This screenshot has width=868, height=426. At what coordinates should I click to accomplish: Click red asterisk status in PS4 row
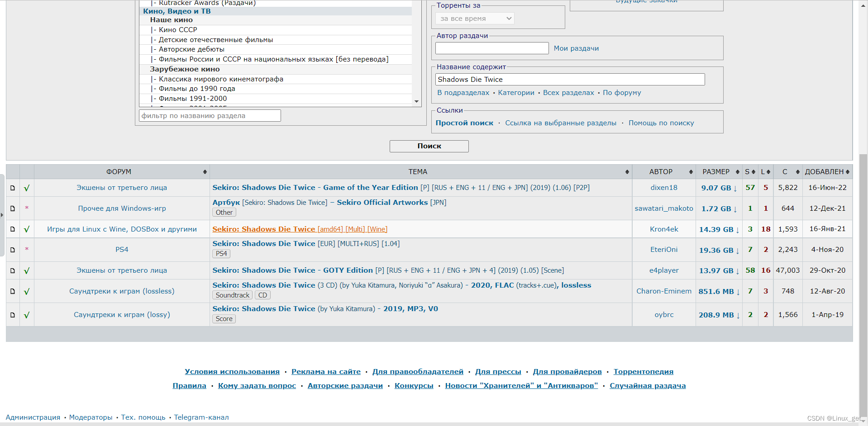coord(27,250)
